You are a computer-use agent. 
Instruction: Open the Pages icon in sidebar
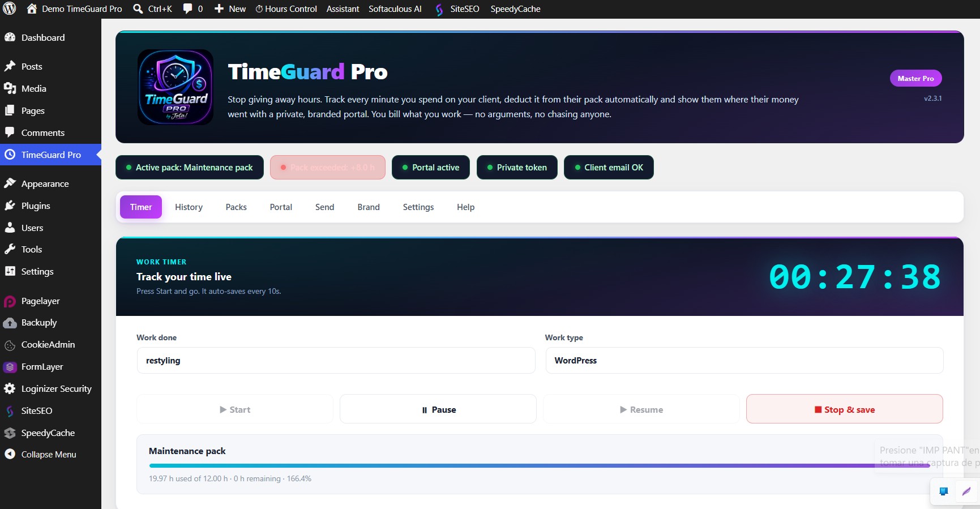click(10, 110)
